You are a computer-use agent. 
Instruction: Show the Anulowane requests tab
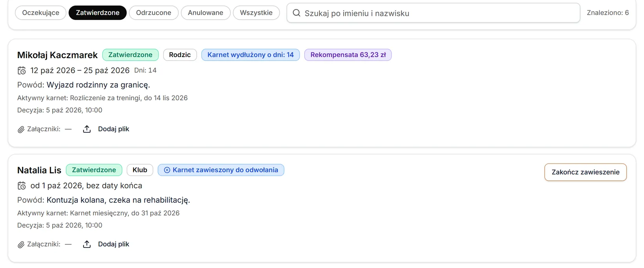[x=205, y=13]
